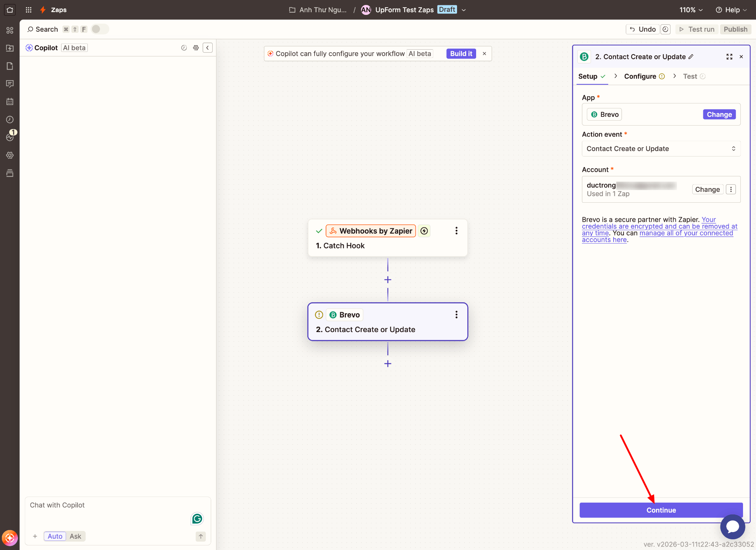Open the Brevo step three-dot menu
The height and width of the screenshot is (550, 756).
click(x=456, y=315)
